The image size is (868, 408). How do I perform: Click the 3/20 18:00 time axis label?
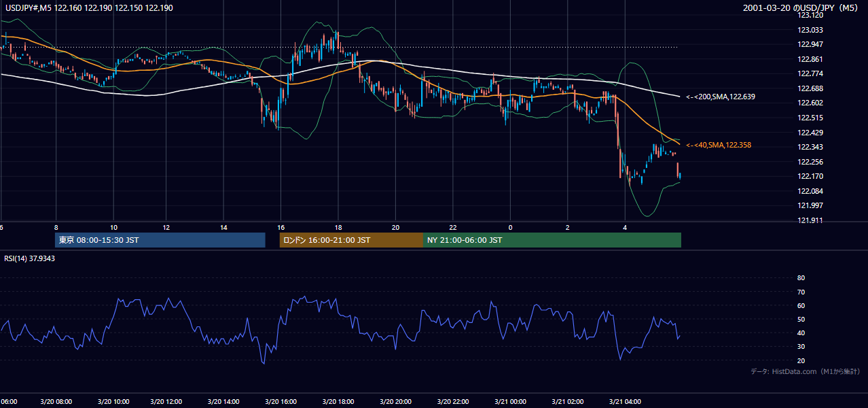338,402
